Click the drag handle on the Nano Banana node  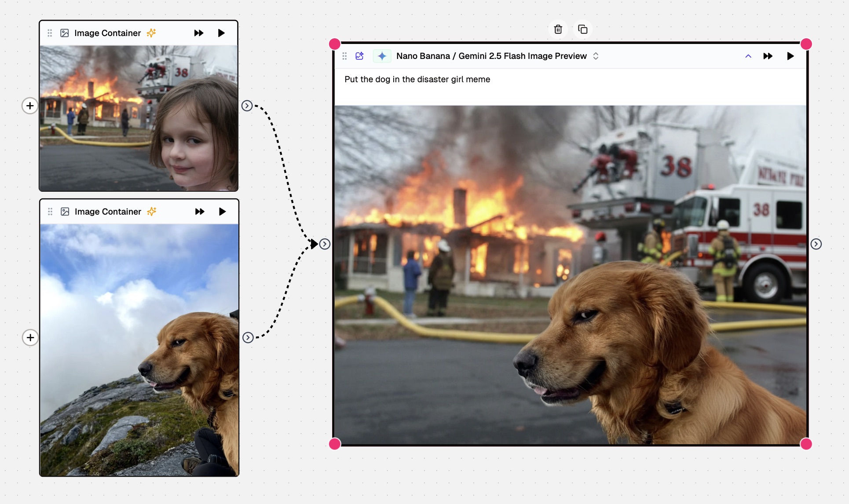pos(344,56)
